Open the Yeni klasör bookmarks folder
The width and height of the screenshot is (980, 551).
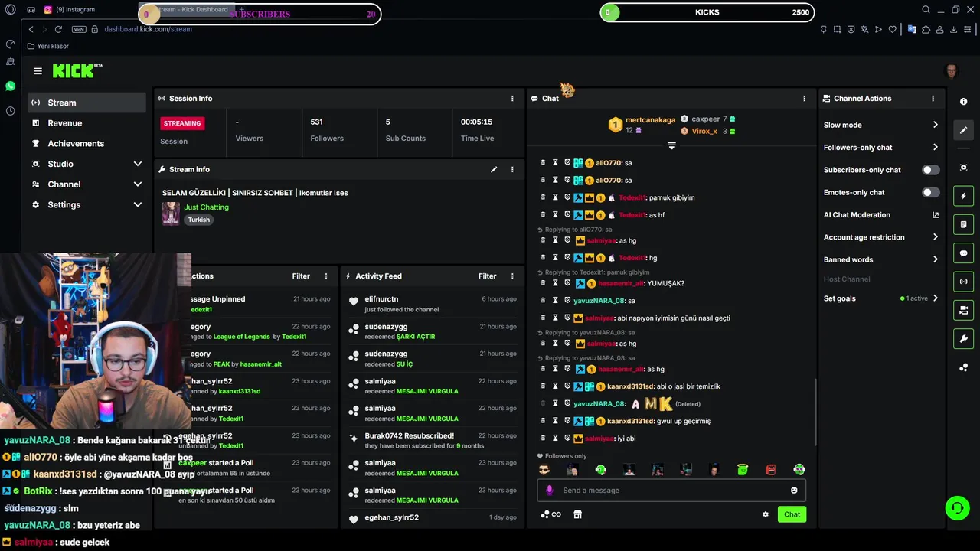click(47, 46)
